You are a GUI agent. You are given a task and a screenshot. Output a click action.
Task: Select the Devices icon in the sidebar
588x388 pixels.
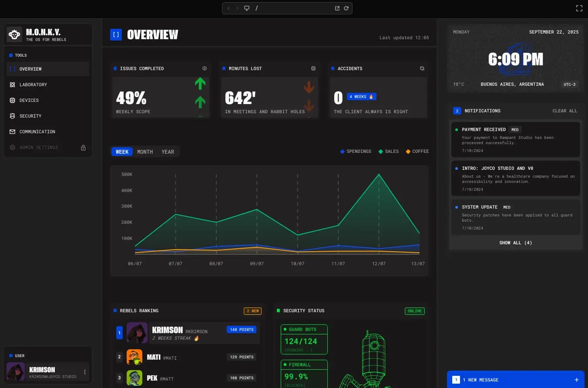pyautogui.click(x=13, y=100)
